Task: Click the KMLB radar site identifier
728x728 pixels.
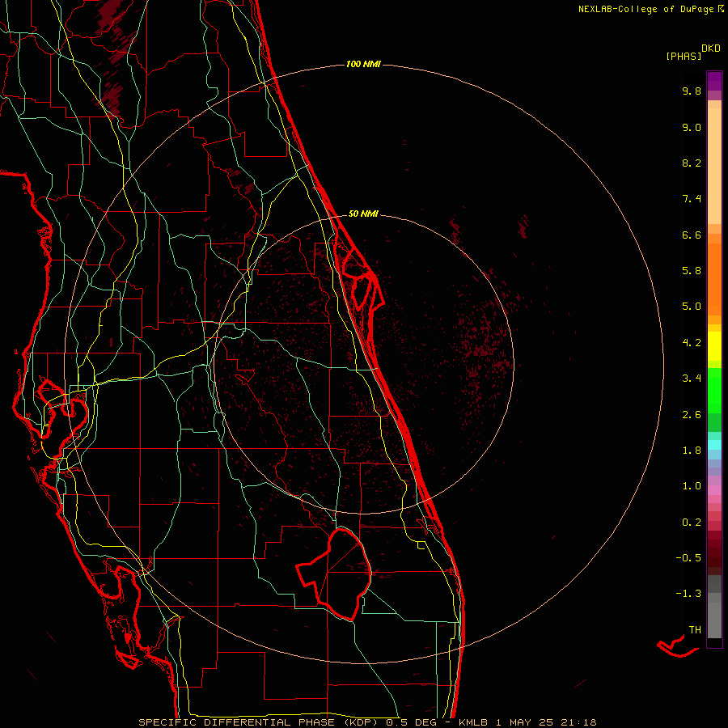Action: point(472,722)
